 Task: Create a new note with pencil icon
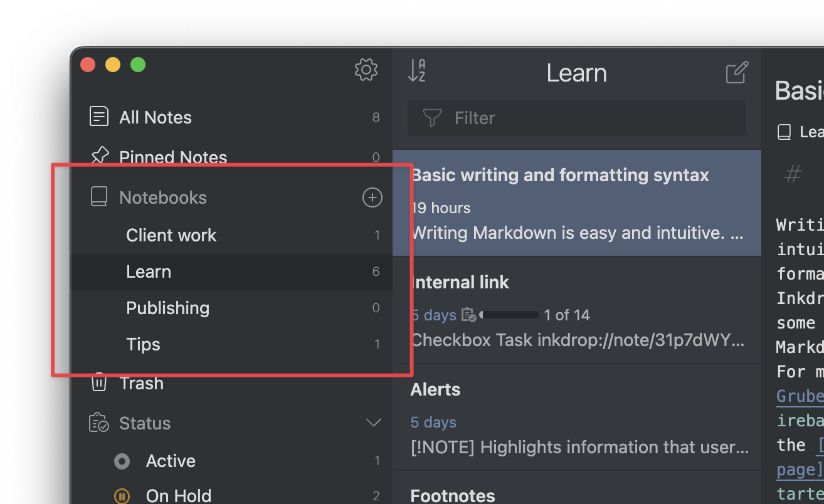coord(737,73)
